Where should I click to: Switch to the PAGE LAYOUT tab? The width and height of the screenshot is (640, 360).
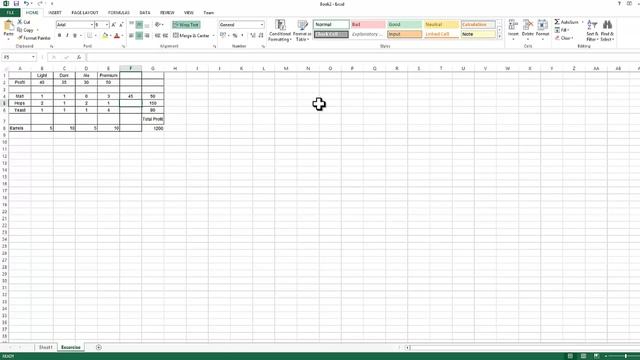(x=85, y=13)
